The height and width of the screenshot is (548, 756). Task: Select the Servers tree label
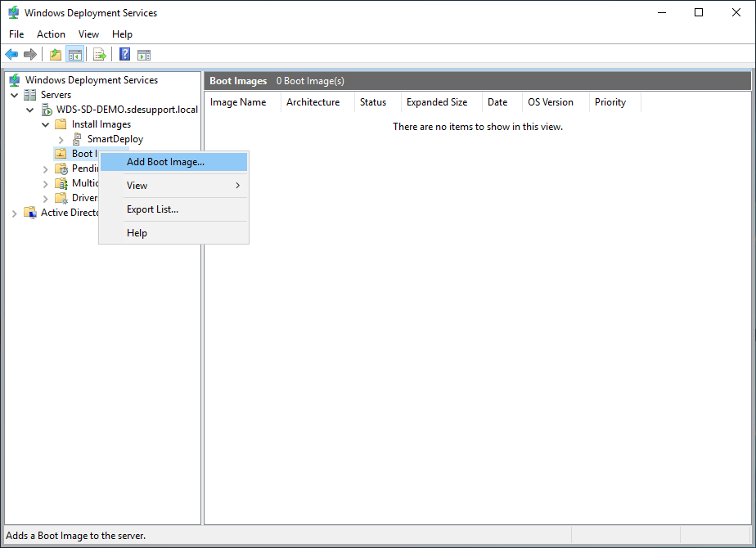pyautogui.click(x=56, y=95)
